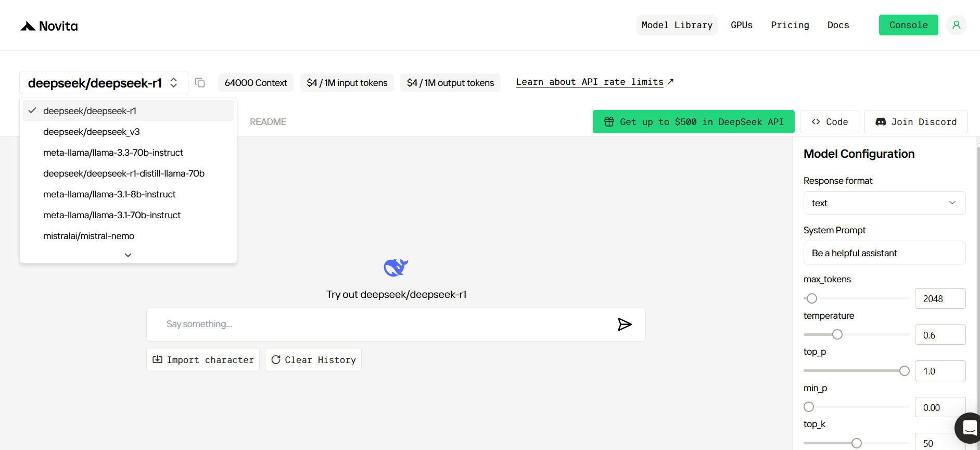Viewport: 980px width, 450px height.
Task: Select deepseek/deepseek-r1 in the model list
Action: point(128,110)
